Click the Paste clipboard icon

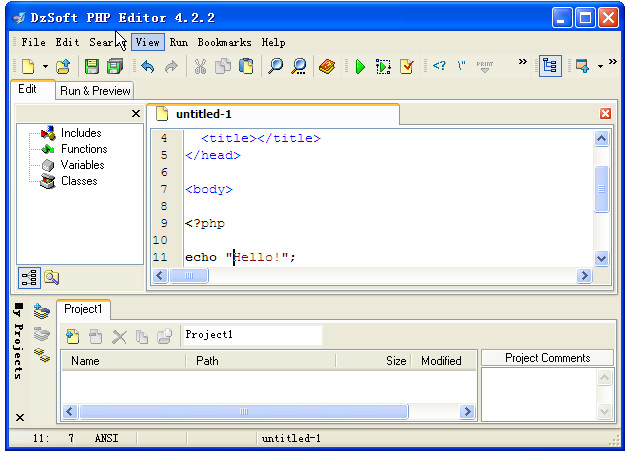tap(245, 67)
